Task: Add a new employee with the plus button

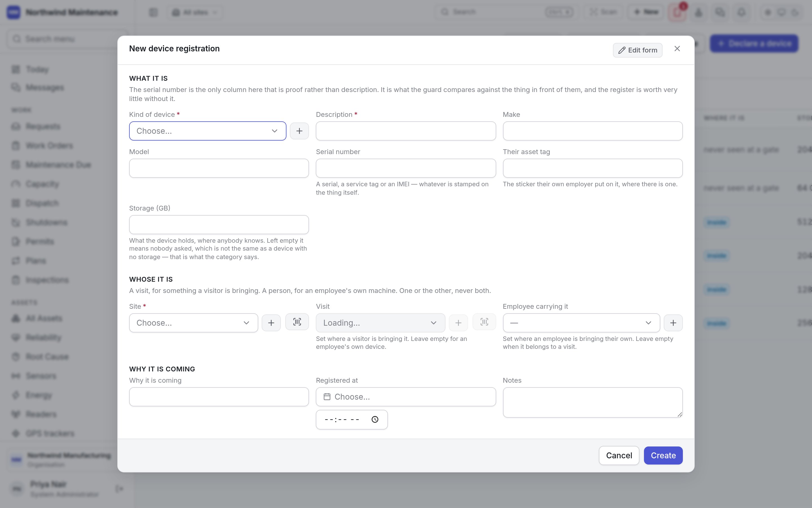Action: [x=673, y=323]
